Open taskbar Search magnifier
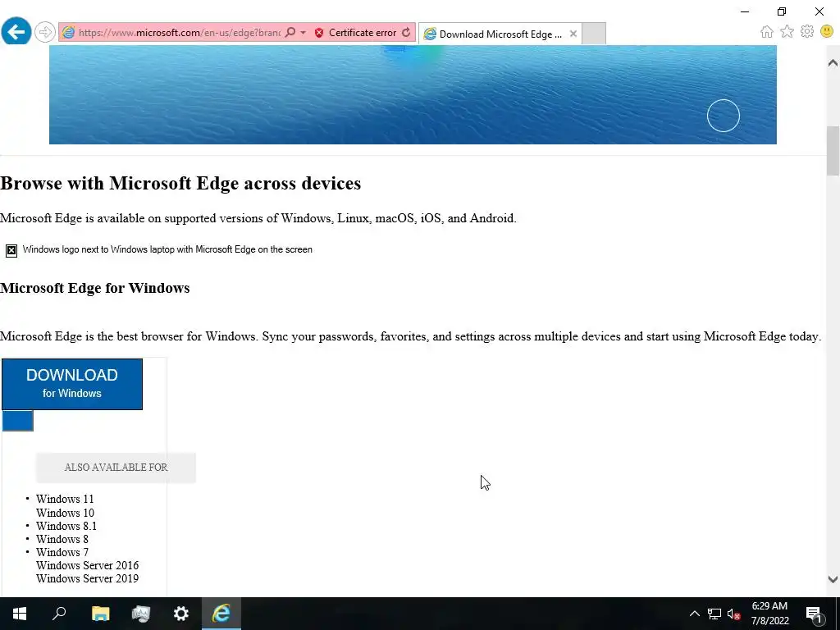This screenshot has height=630, width=840. pyautogui.click(x=60, y=614)
